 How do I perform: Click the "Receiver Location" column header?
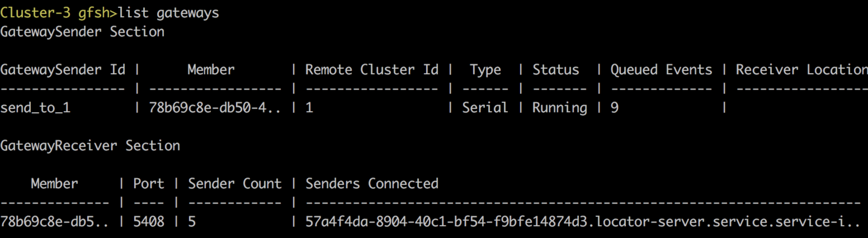(x=801, y=70)
